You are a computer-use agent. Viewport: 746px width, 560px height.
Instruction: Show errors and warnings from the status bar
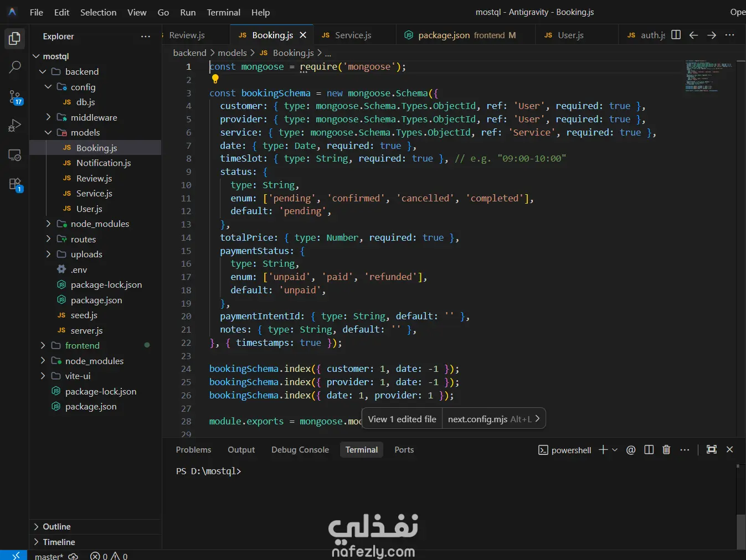click(109, 556)
